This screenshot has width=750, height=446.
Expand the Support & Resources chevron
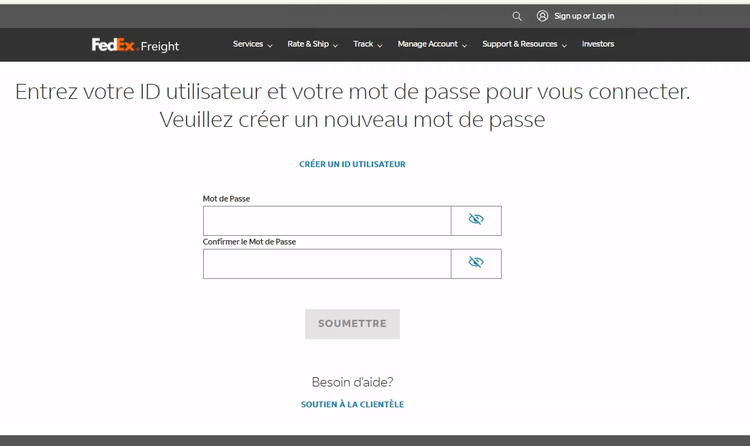click(x=564, y=45)
